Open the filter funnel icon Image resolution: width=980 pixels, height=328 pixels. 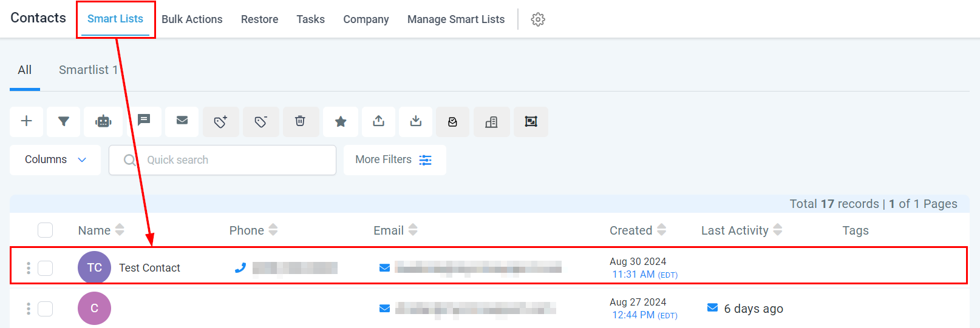pos(63,121)
